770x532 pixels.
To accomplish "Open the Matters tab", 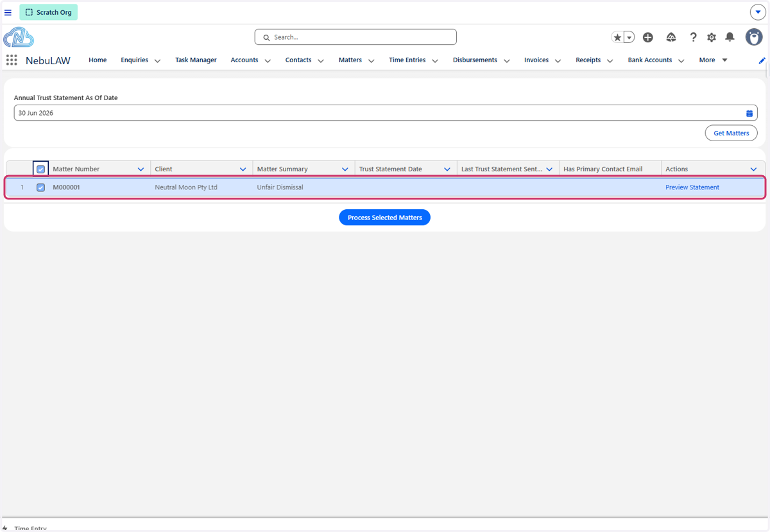I will [x=350, y=60].
